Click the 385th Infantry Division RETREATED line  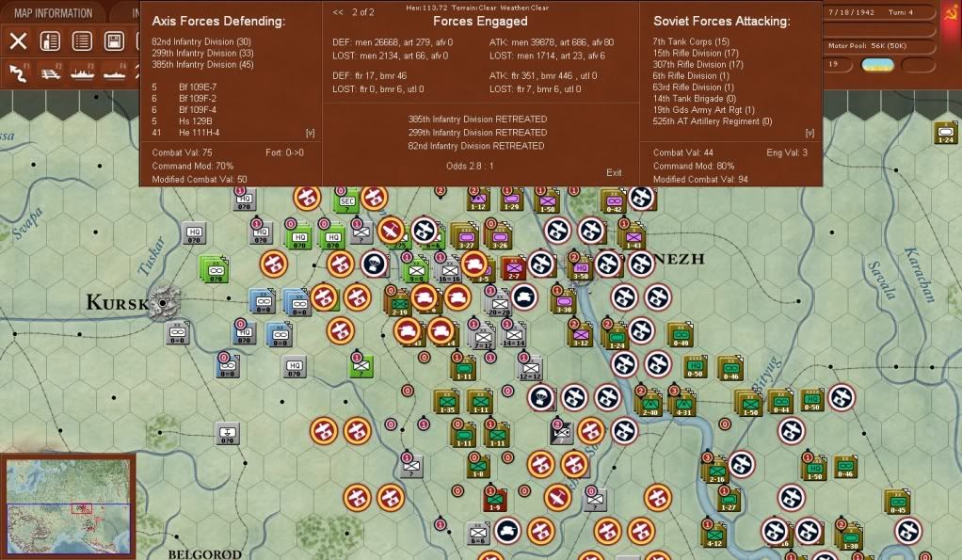(477, 119)
